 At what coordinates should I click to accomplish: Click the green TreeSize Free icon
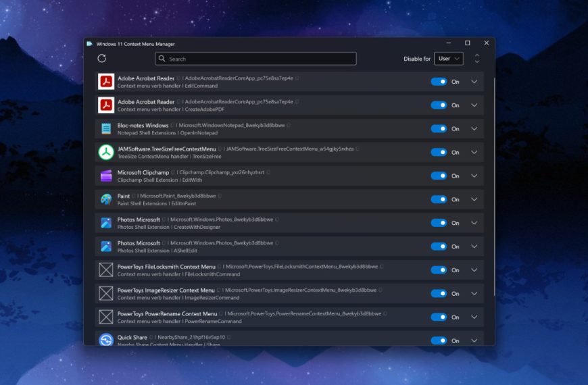(106, 152)
